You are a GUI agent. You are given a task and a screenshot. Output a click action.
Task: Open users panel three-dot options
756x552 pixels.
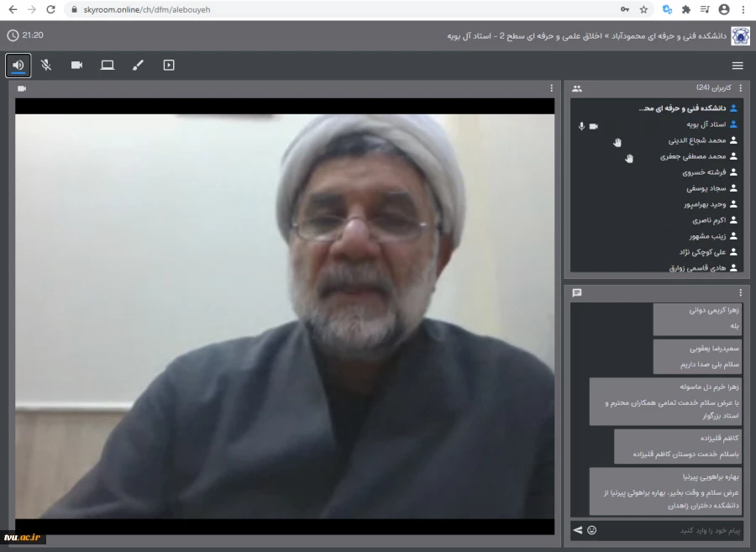[x=740, y=88]
